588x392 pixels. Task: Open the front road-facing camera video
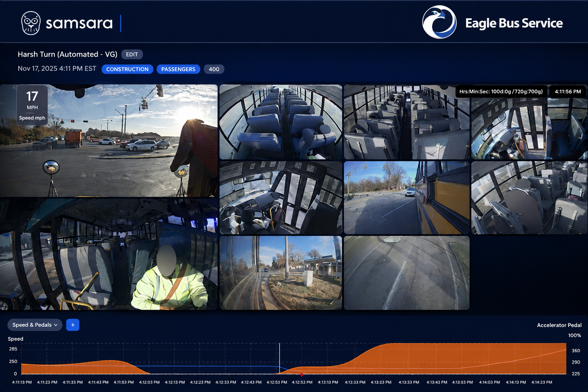[x=109, y=141]
